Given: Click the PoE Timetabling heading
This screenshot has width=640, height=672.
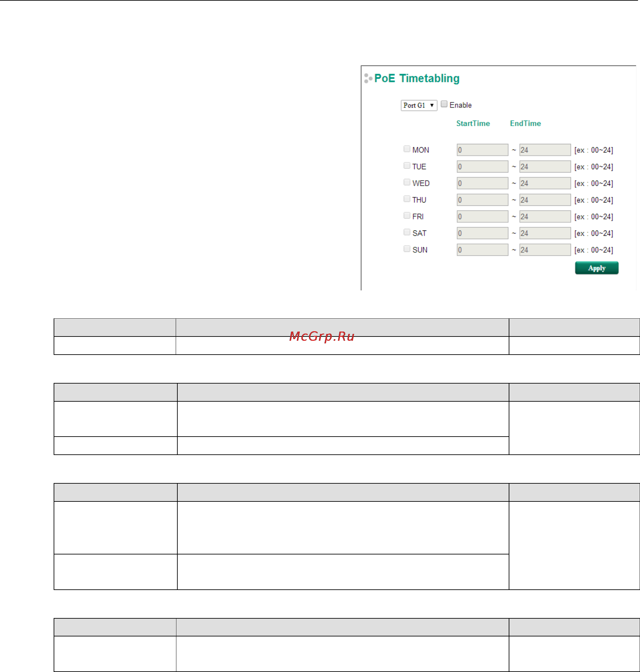Looking at the screenshot, I should point(417,78).
